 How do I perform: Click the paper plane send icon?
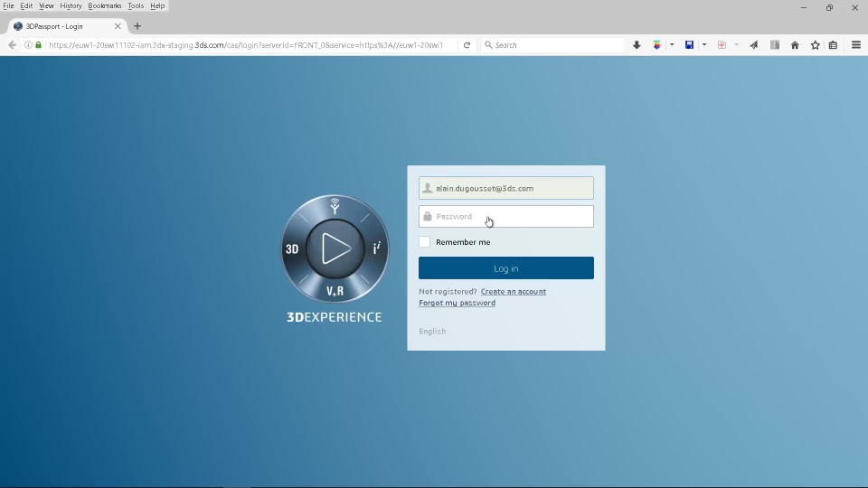(754, 45)
